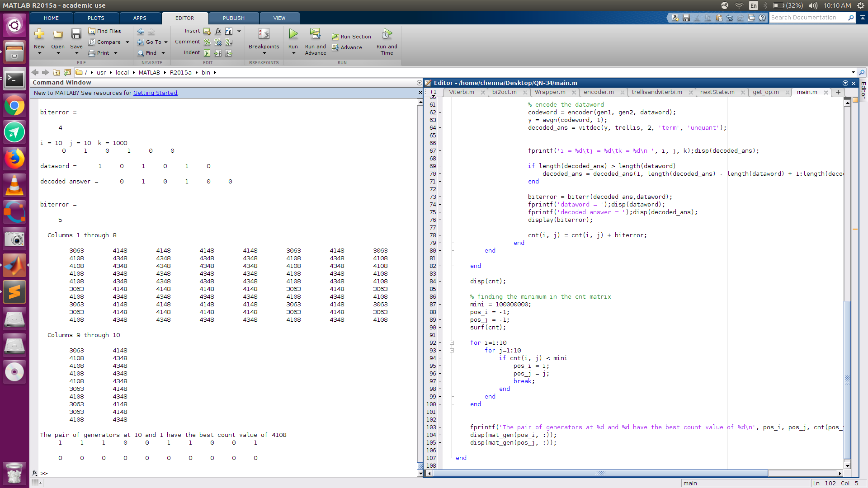Open Firefox from the Ubuntu dock
Screen dimensions: 868x488
coord(14,159)
